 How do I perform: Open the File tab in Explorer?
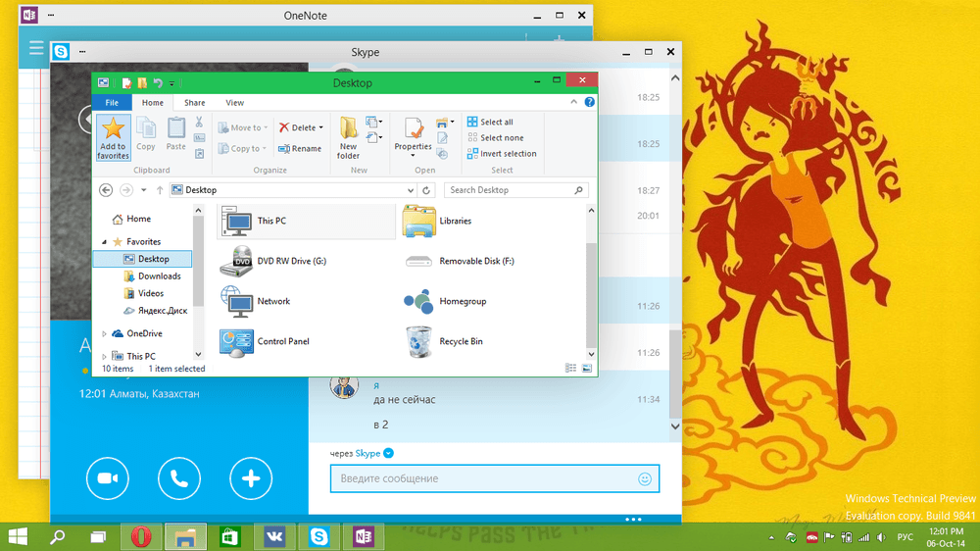112,103
